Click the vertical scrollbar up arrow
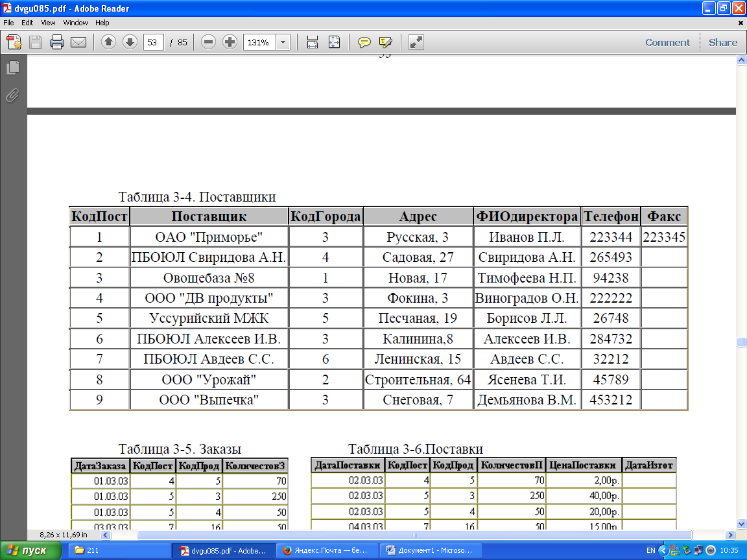747x560 pixels. (x=741, y=60)
